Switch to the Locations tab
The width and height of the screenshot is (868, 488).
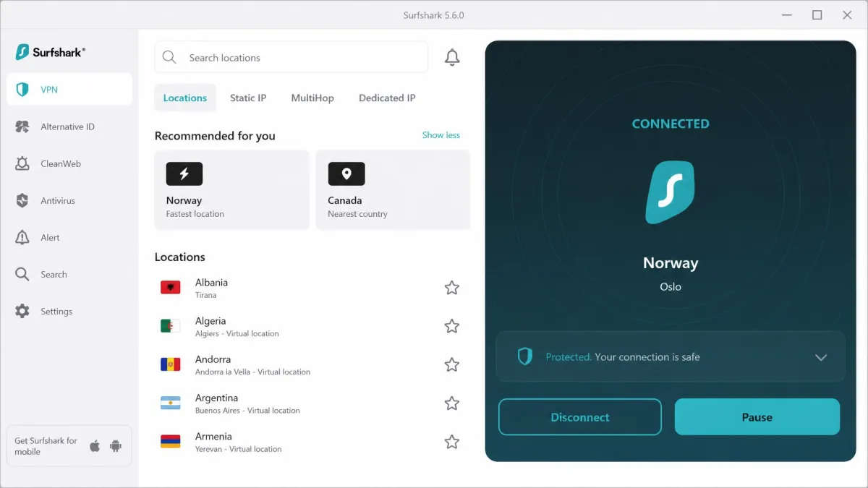coord(185,98)
